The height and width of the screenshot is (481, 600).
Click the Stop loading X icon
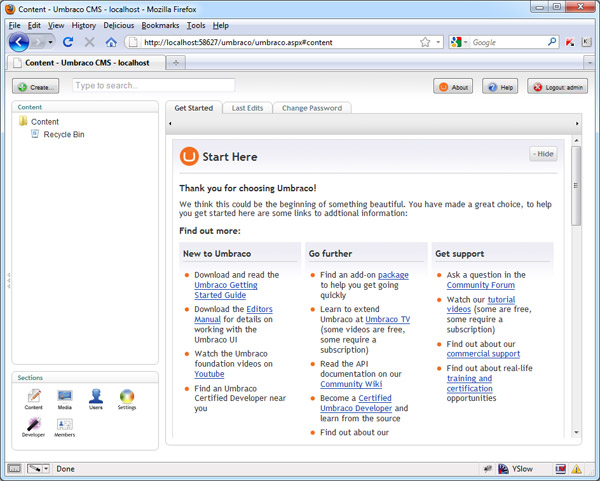pyautogui.click(x=90, y=42)
